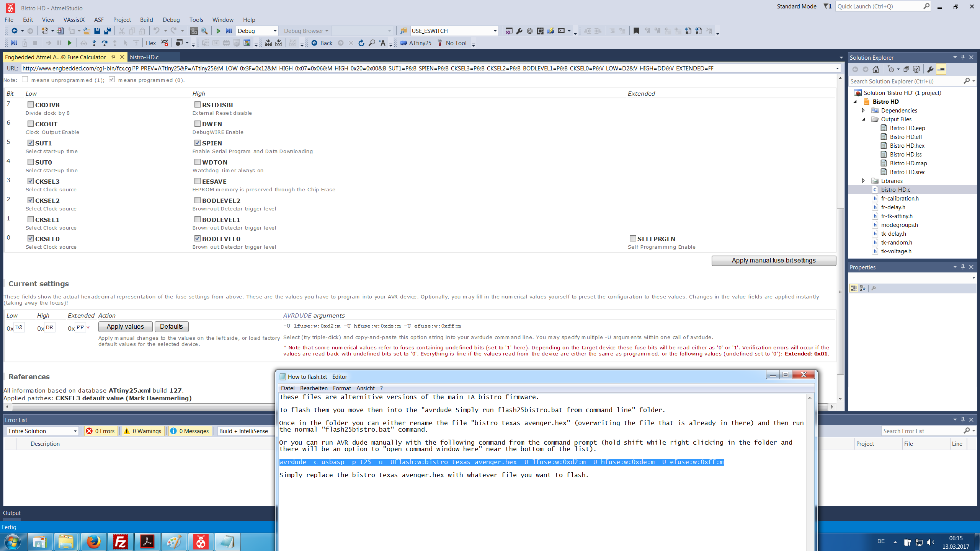This screenshot has width=980, height=551.
Task: Open the Bearbeiten menu in the Editor window
Action: click(x=314, y=388)
